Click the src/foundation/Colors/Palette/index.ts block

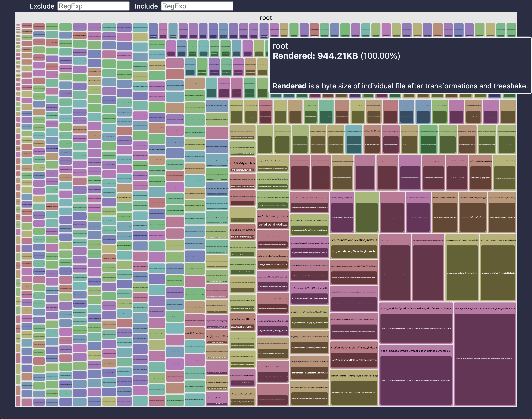pos(354,360)
